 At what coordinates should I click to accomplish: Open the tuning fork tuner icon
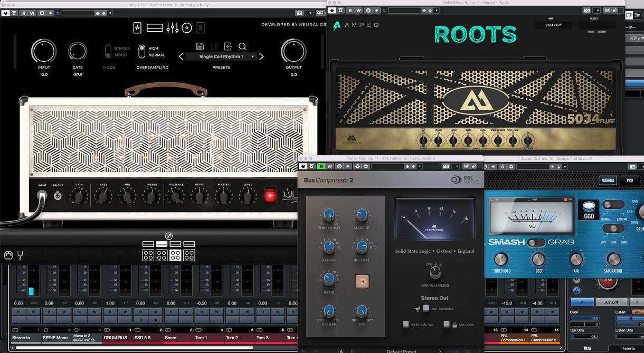click(x=20, y=255)
